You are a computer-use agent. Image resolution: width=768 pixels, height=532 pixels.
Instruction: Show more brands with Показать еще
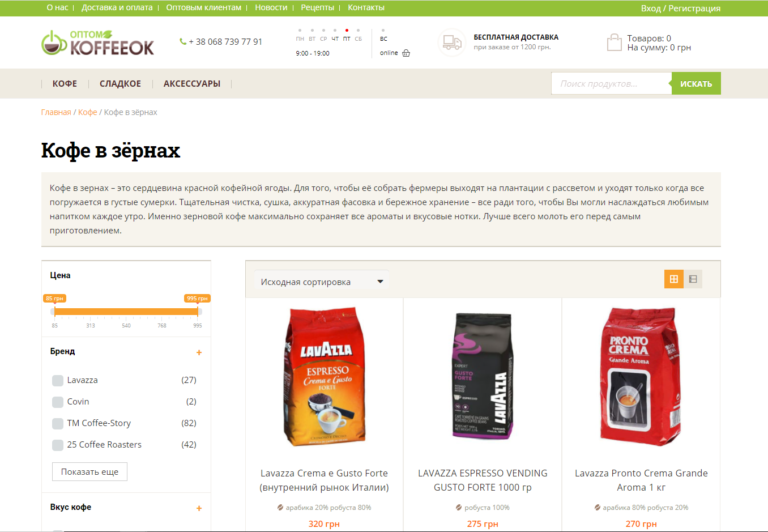coord(89,472)
